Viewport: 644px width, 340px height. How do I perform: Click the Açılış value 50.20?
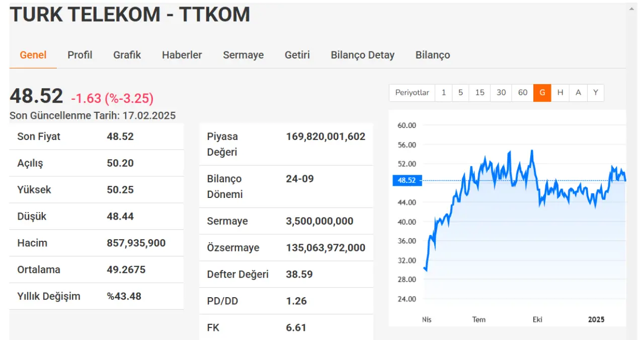(x=120, y=163)
